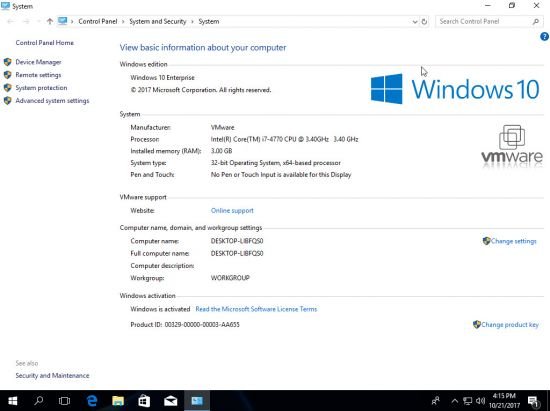Click the shield icon beside Remote settings
The image size is (550, 411).
pyautogui.click(x=8, y=75)
